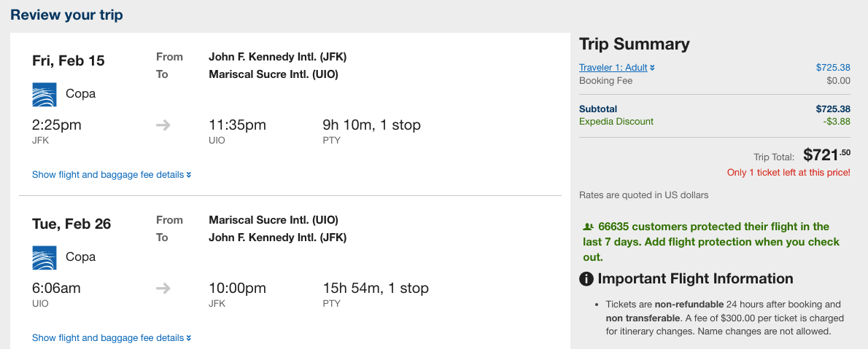Click the people icon beside customers protected message

(x=589, y=227)
